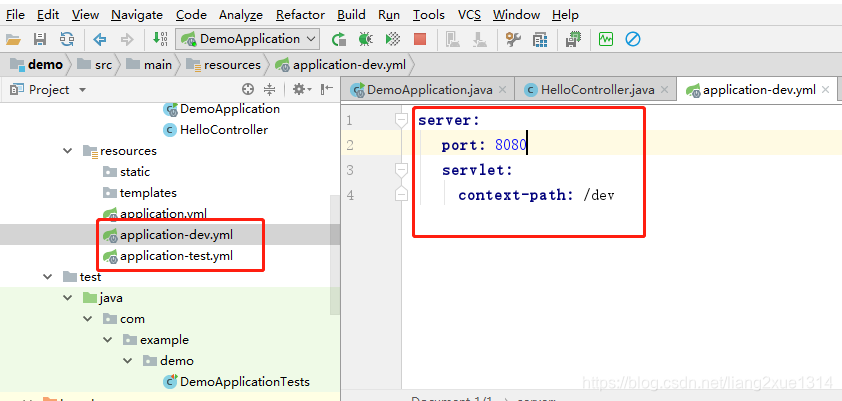Viewport: 842px width, 401px height.
Task: Select the templates folder
Action: point(140,193)
